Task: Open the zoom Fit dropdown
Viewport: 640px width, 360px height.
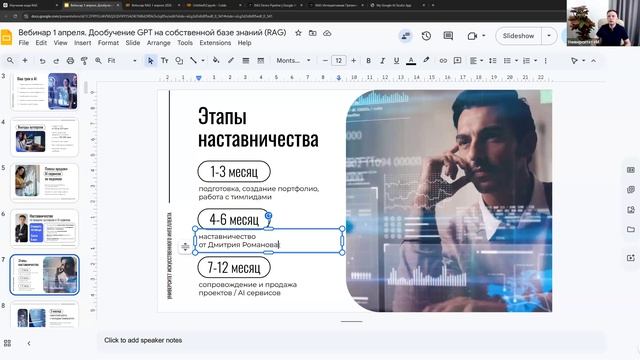Action: tap(122, 60)
